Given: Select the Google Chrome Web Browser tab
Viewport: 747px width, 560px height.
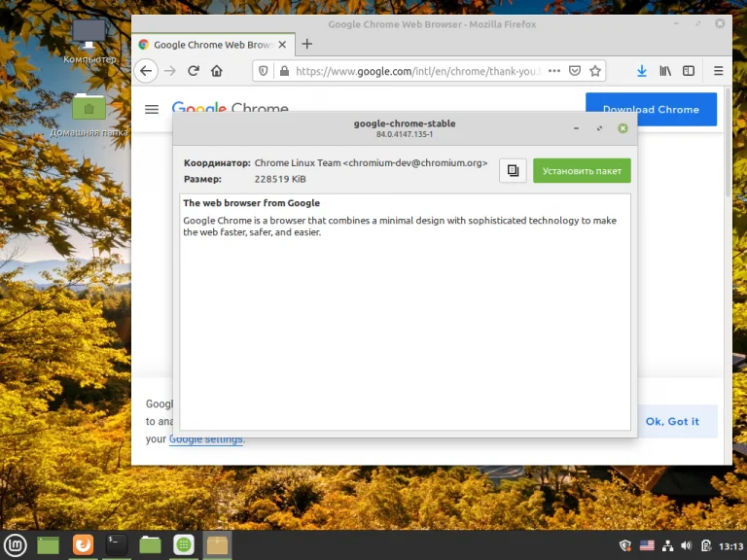Looking at the screenshot, I should [213, 45].
